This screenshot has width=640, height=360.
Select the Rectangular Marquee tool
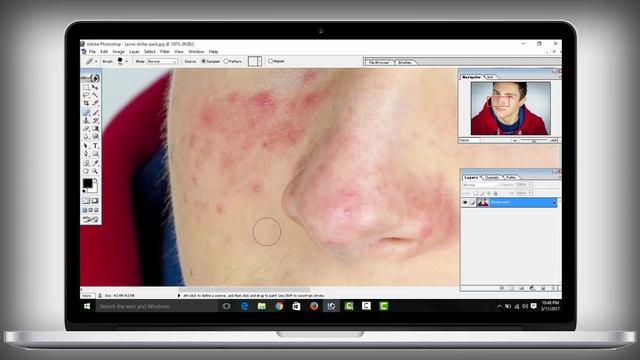tap(86, 87)
